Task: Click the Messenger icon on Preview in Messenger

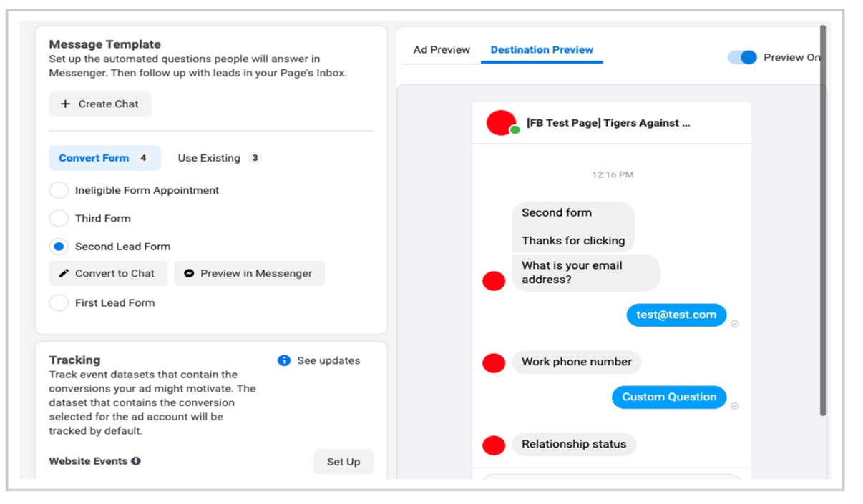Action: (x=189, y=273)
